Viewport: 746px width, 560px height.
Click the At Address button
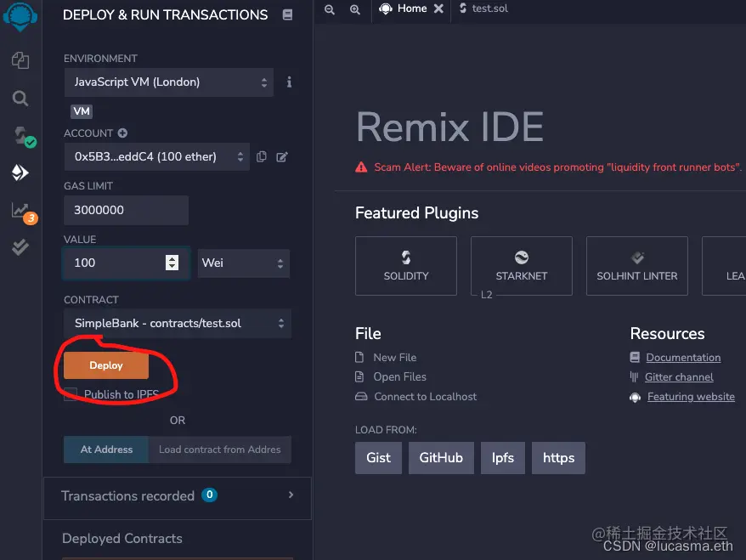pyautogui.click(x=106, y=450)
